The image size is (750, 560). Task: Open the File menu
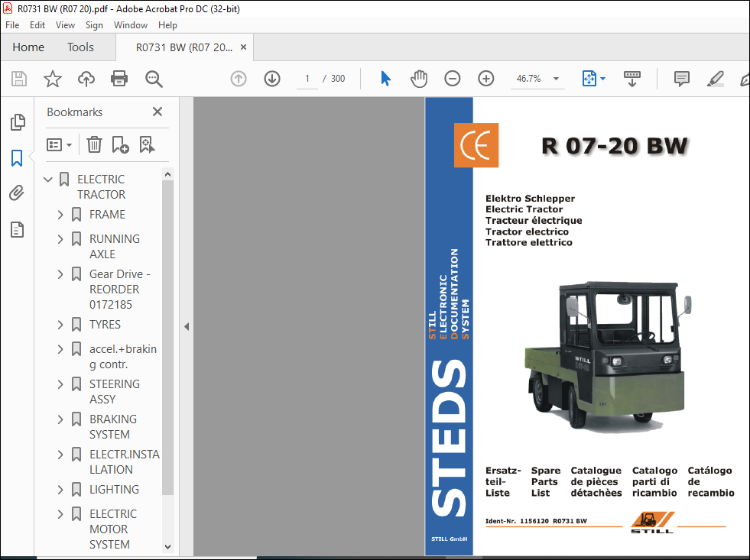[12, 25]
